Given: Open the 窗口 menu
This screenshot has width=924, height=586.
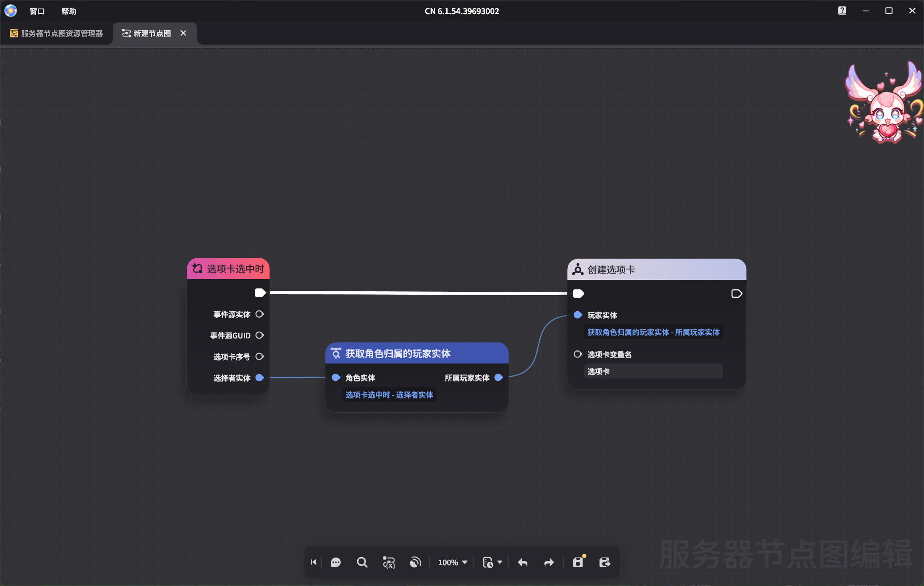Looking at the screenshot, I should (x=37, y=11).
